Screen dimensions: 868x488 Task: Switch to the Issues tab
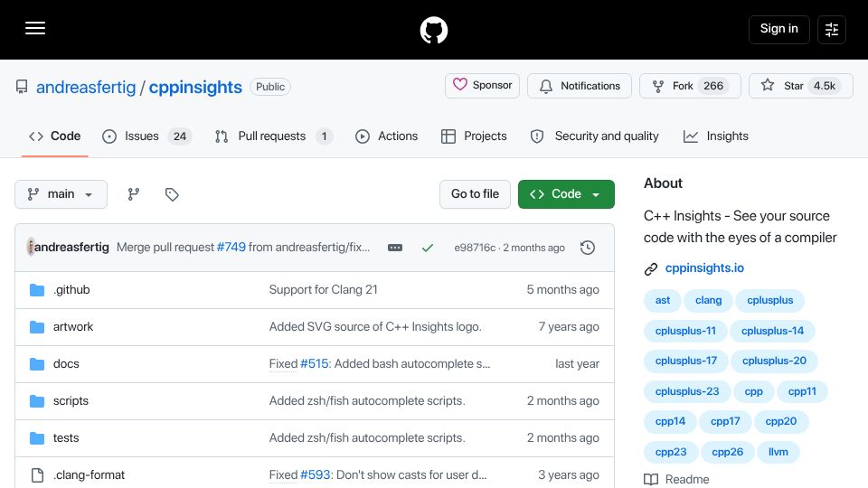tap(146, 136)
